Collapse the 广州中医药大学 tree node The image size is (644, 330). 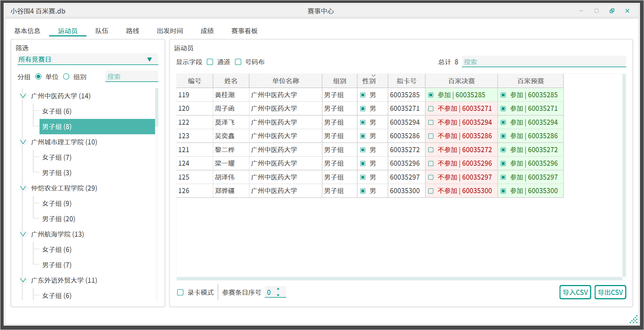pos(23,96)
